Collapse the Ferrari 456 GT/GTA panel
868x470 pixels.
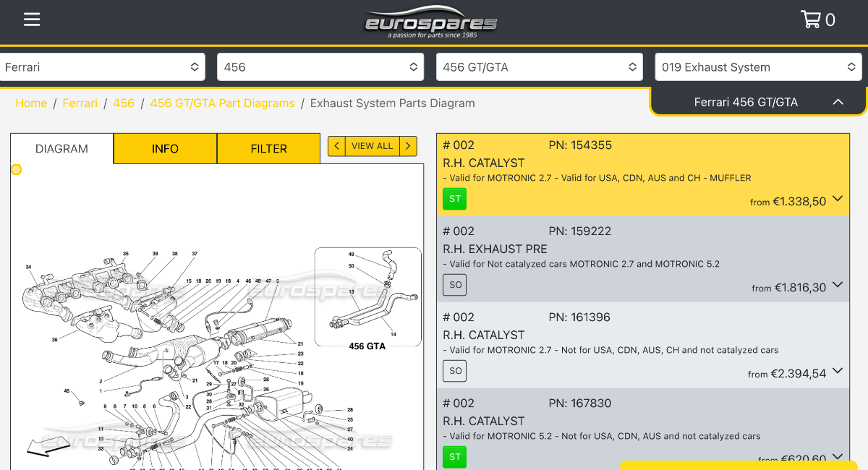(838, 102)
